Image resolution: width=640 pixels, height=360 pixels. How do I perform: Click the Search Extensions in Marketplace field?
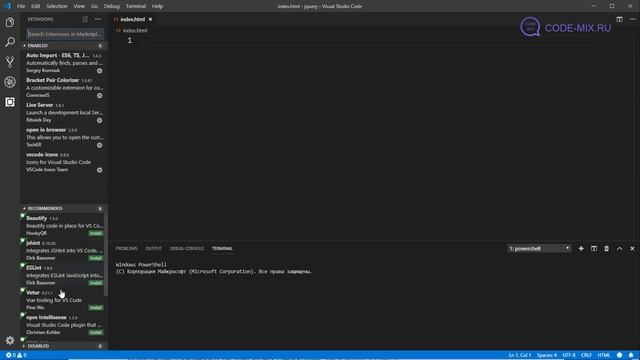pos(65,34)
